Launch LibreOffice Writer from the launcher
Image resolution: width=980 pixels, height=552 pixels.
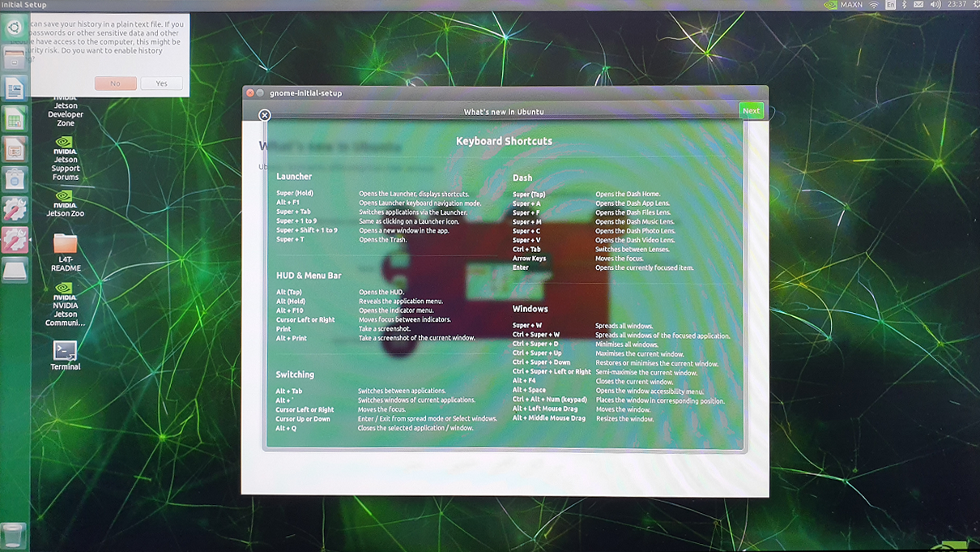(15, 88)
